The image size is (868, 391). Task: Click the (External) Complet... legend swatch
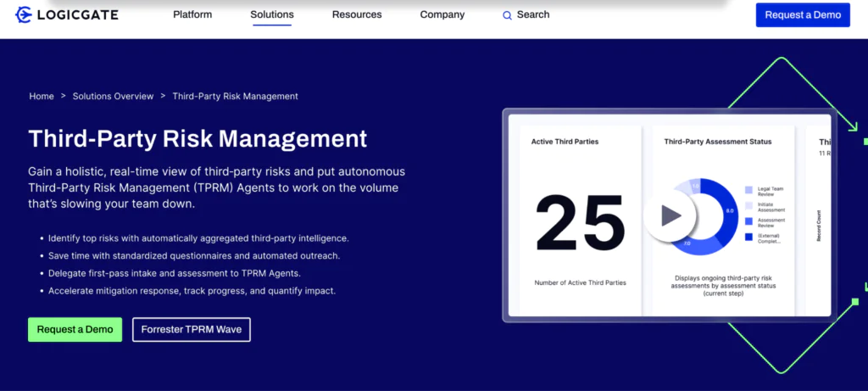coord(748,237)
